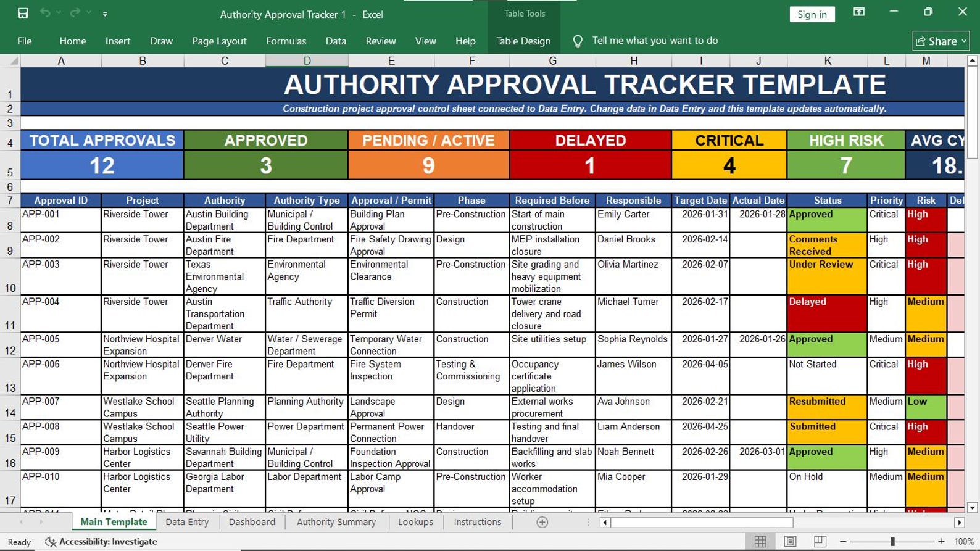Open the Redo history dropdown arrow
This screenshot has height=551, width=980.
[x=89, y=13]
